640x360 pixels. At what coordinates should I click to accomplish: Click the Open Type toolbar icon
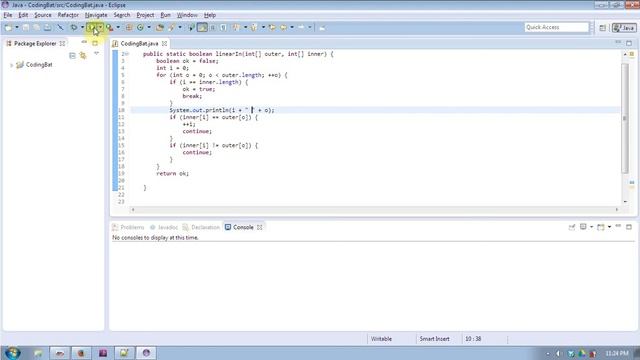[160, 27]
